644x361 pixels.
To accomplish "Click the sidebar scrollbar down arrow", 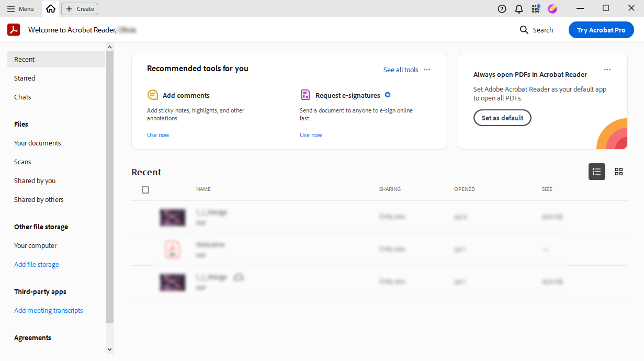I will tap(109, 349).
